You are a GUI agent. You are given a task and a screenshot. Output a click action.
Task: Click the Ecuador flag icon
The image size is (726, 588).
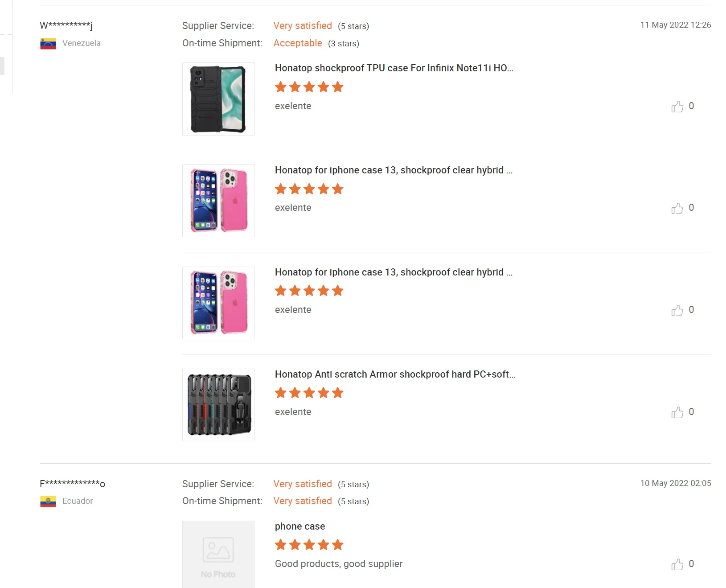(x=48, y=502)
